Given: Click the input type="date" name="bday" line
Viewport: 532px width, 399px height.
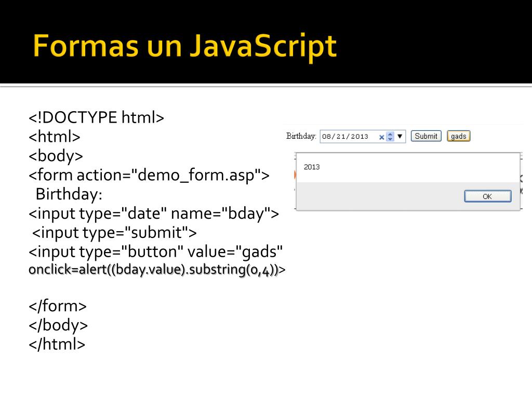Looking at the screenshot, I should (x=154, y=214).
